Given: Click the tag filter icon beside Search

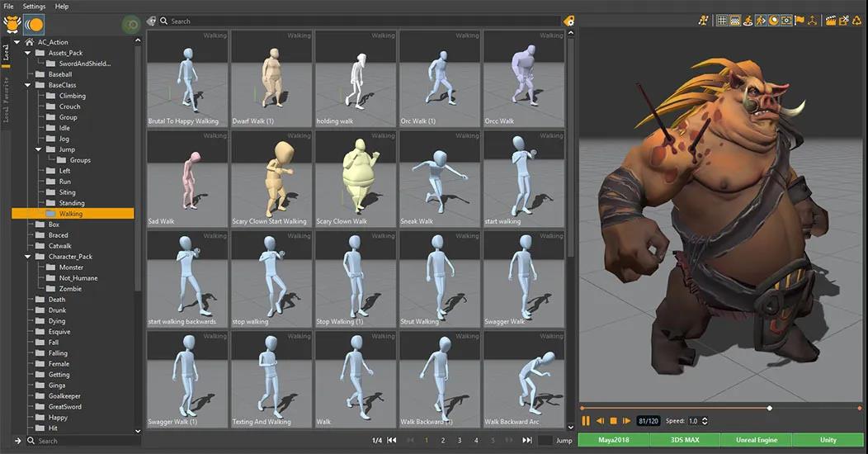Looking at the screenshot, I should 152,21.
